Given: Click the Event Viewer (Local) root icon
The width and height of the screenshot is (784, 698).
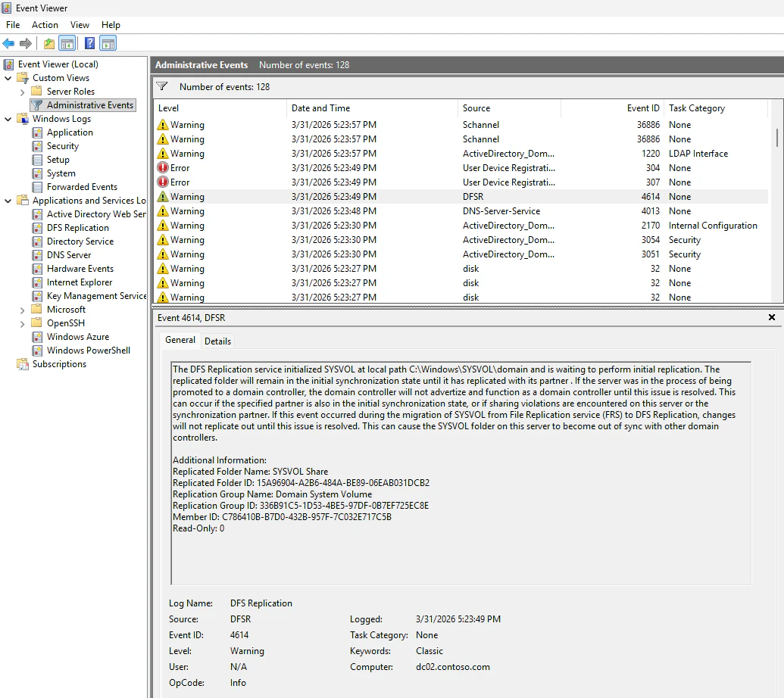Looking at the screenshot, I should coord(8,64).
